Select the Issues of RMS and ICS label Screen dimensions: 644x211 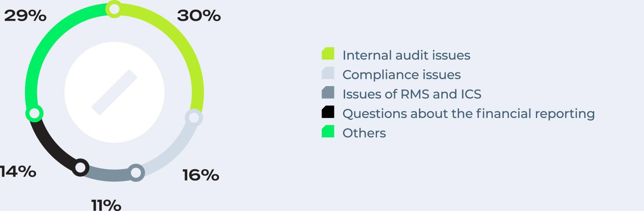[x=412, y=94]
